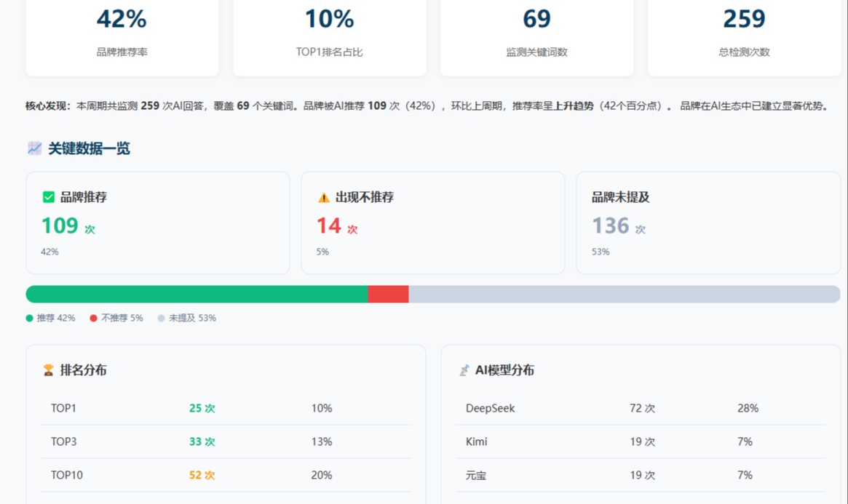Click the 不推荐 5% legend text
Viewport: 848px width, 504px height.
point(122,318)
